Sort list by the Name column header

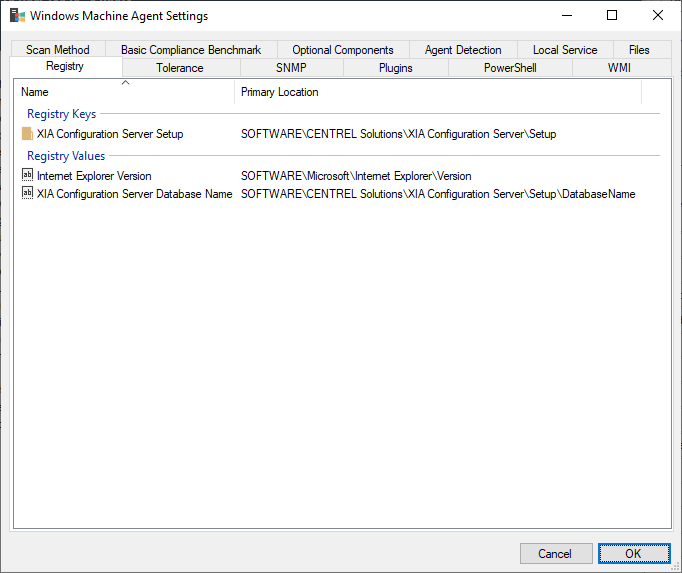(124, 92)
